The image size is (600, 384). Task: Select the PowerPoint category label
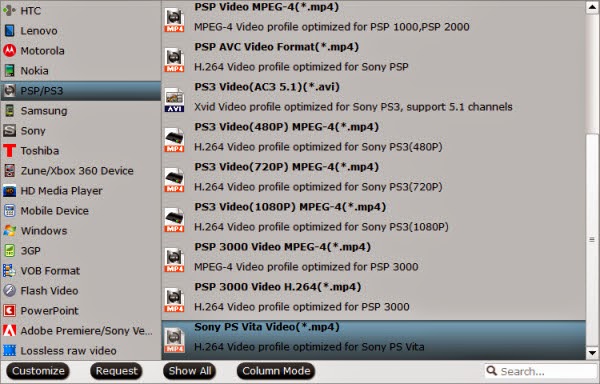coord(49,311)
